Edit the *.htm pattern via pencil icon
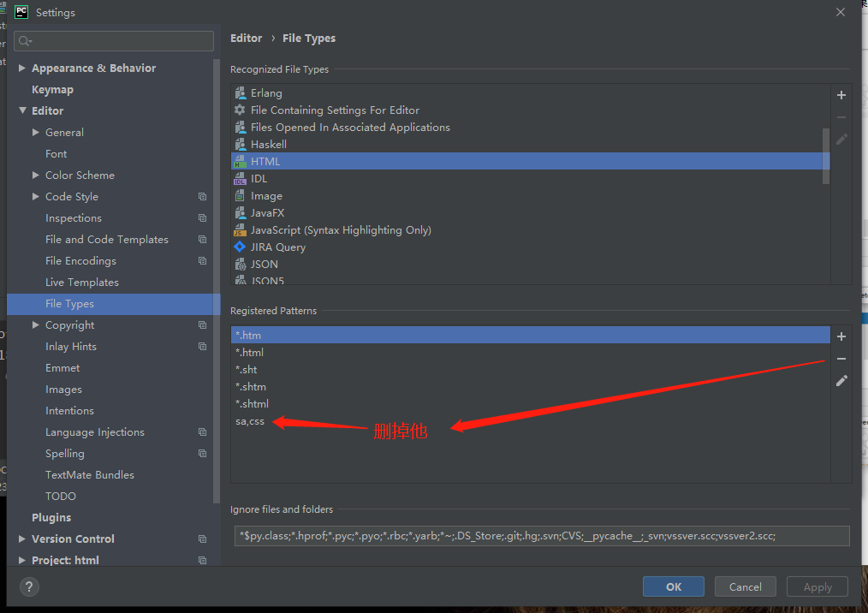Screen dimensions: 868x613 point(841,381)
